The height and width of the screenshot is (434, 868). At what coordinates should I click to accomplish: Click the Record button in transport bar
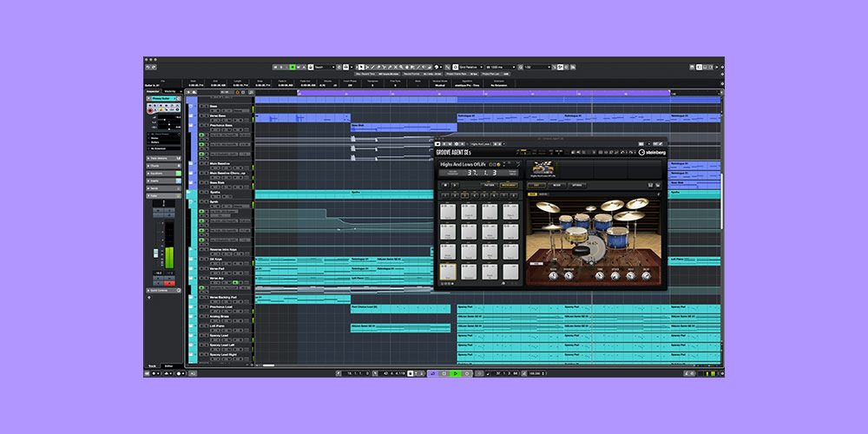click(x=467, y=373)
